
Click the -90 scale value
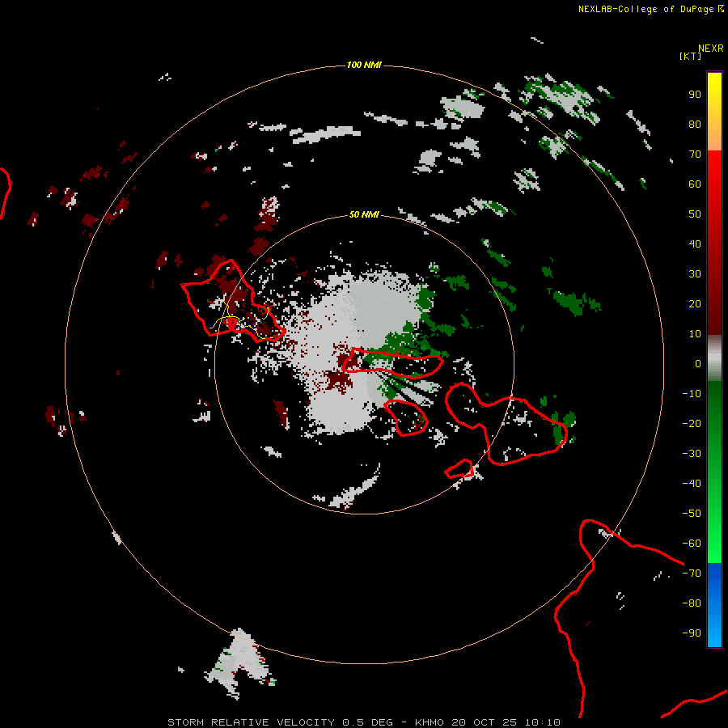click(x=692, y=633)
